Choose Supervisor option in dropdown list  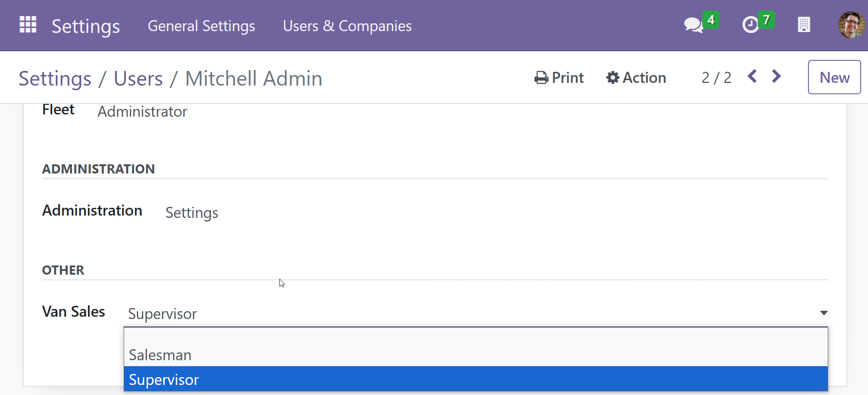coord(164,379)
